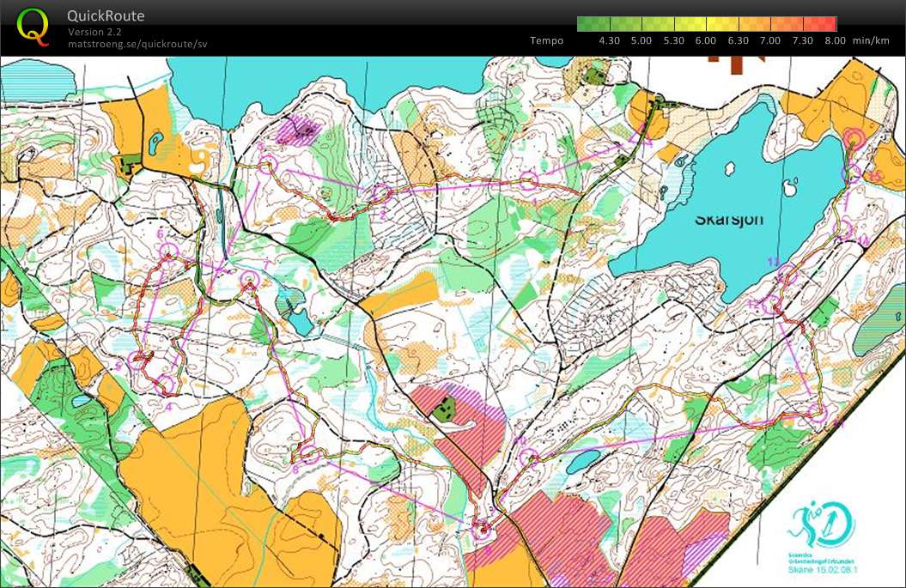Viewport: 906px width, 588px height.
Task: Click the 7.00 tempo scale value
Action: pyautogui.click(x=770, y=40)
